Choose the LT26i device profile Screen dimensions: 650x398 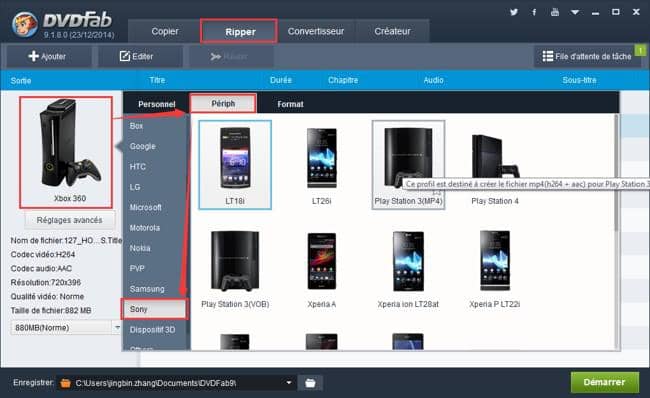click(322, 165)
